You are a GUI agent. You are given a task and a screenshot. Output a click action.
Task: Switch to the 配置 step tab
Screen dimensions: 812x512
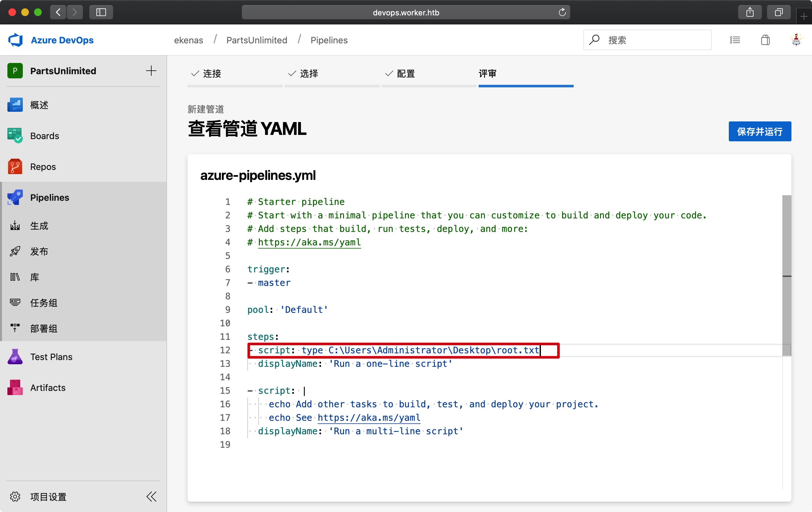(406, 74)
